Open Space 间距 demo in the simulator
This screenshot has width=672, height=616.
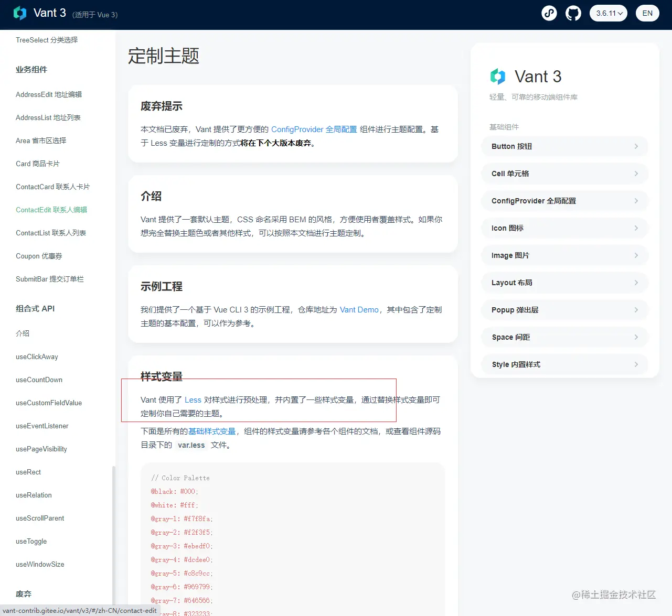[564, 337]
